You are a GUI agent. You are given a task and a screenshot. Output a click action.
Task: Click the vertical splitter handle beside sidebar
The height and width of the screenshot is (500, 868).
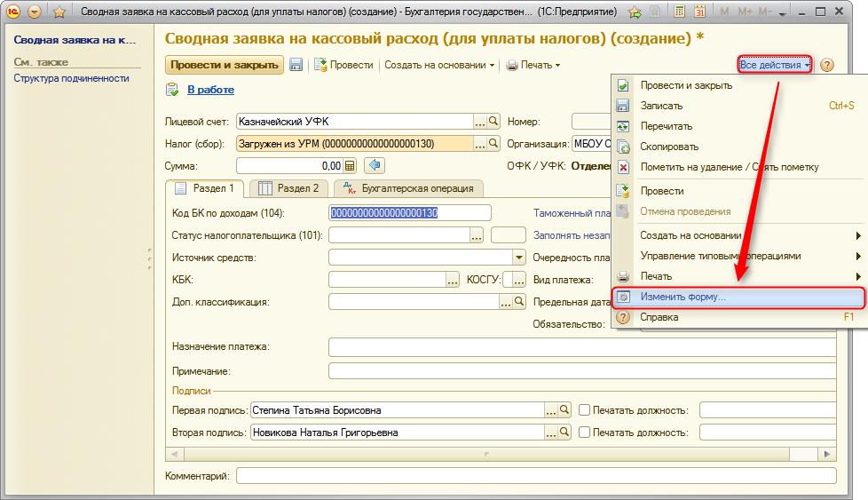(x=149, y=259)
